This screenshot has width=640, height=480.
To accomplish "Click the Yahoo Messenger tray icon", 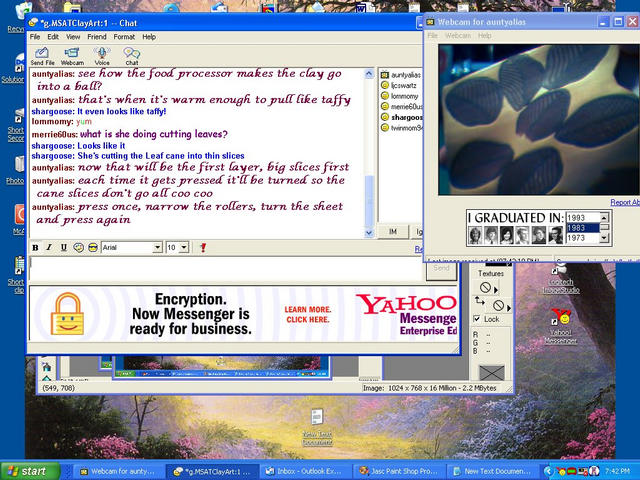I will [562, 471].
